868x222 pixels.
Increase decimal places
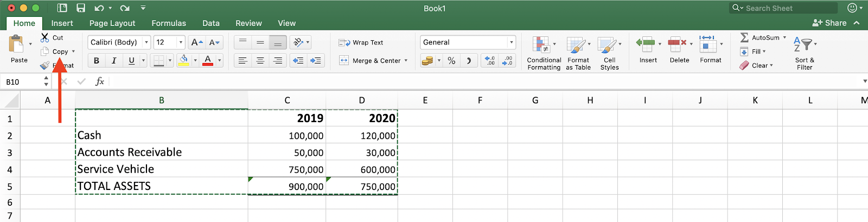pyautogui.click(x=490, y=61)
